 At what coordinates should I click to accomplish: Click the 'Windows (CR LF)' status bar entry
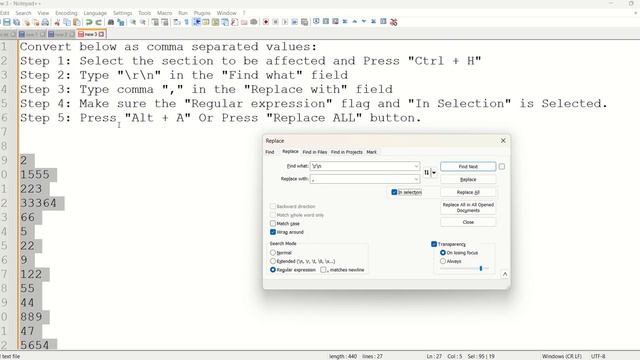coord(561,356)
